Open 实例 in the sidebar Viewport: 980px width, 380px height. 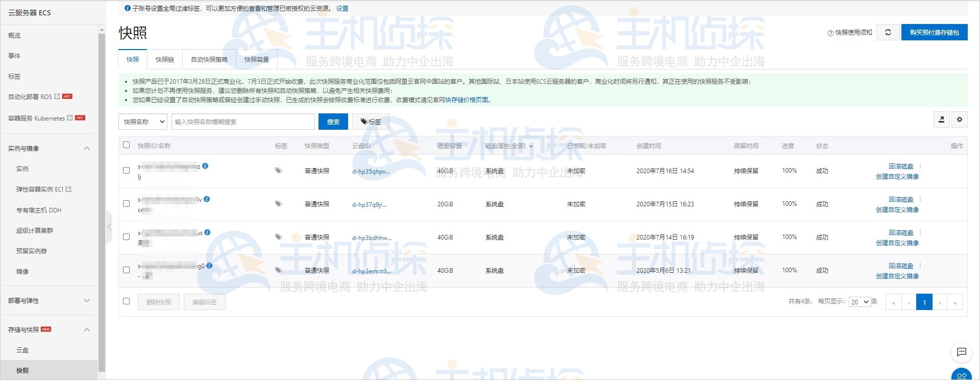[x=22, y=169]
